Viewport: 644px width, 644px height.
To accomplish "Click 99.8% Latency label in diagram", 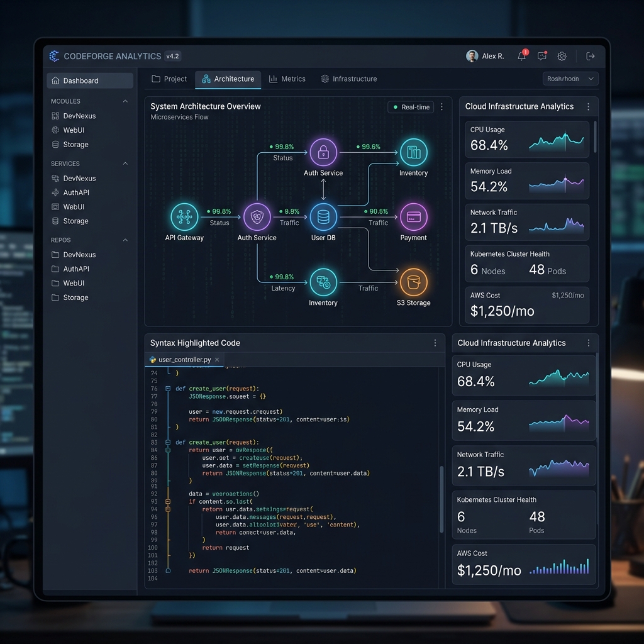I will [282, 282].
